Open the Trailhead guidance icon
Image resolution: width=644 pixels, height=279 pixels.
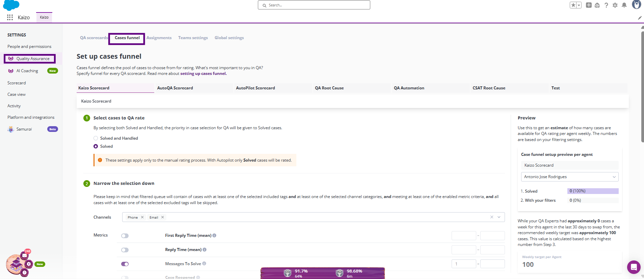tap(597, 5)
